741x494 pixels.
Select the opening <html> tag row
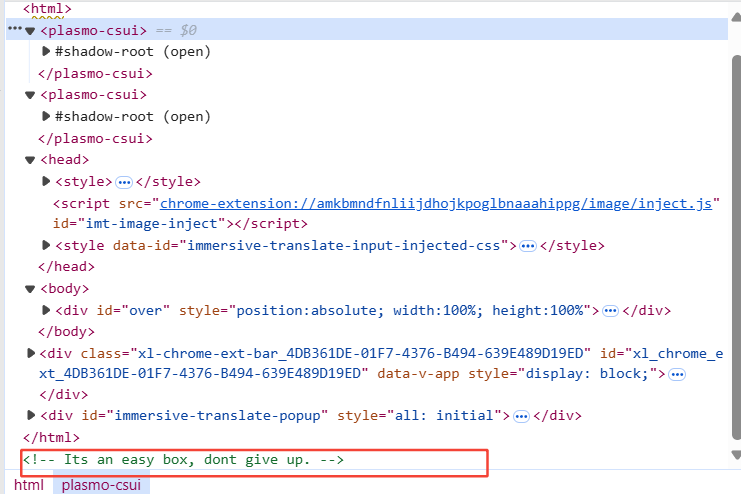(47, 9)
